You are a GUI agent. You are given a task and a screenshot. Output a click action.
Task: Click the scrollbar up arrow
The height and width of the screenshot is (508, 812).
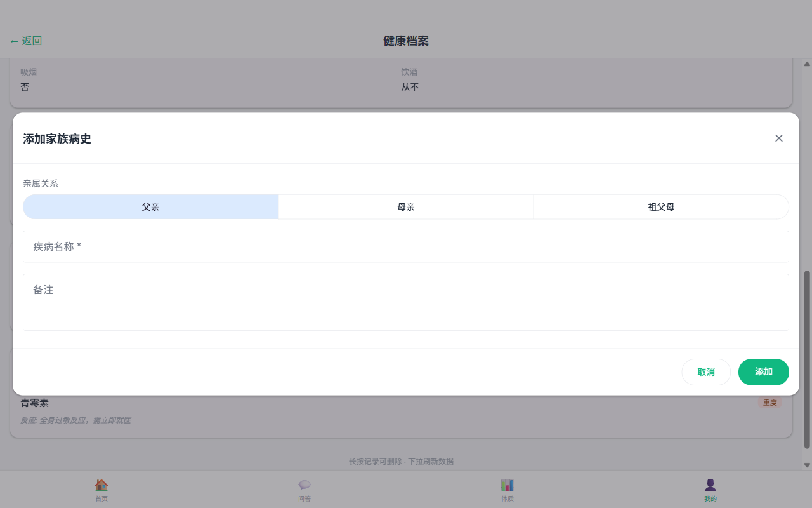pyautogui.click(x=807, y=64)
